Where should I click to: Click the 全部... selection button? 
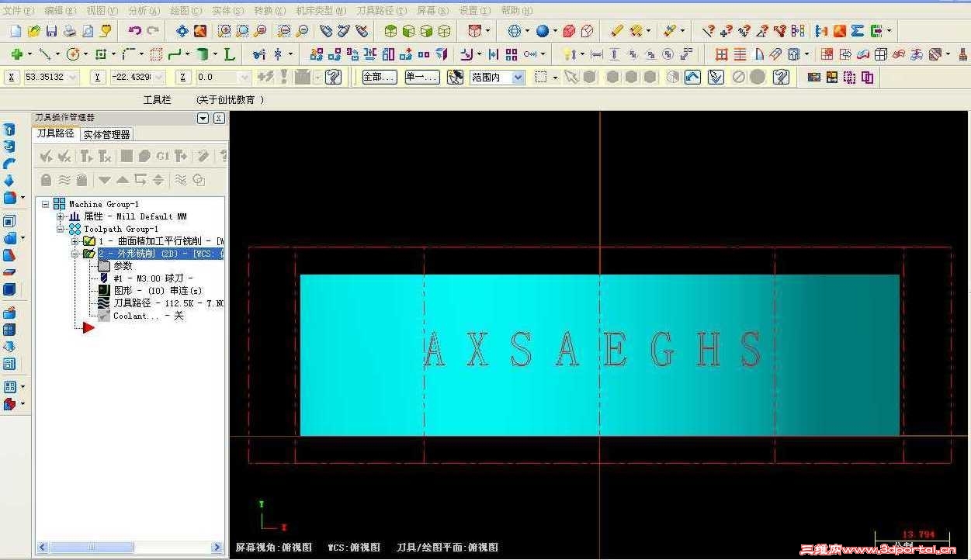pyautogui.click(x=380, y=77)
